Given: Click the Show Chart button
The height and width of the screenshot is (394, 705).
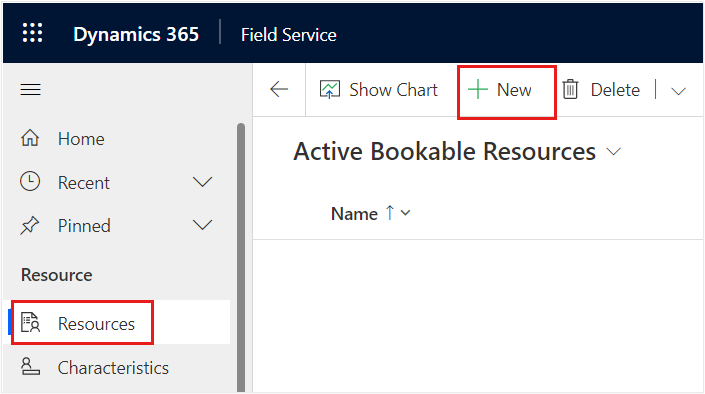Looking at the screenshot, I should pyautogui.click(x=379, y=90).
